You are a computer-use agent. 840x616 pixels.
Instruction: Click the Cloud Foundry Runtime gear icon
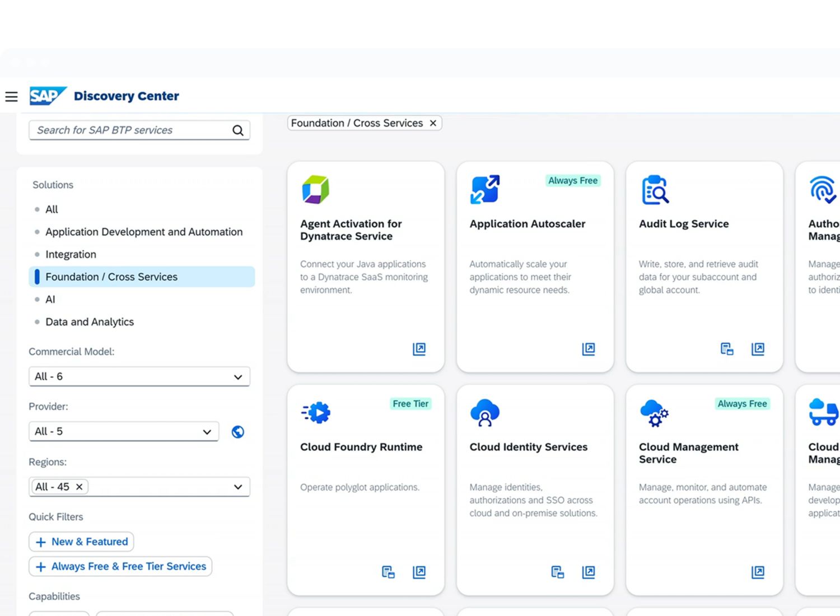tap(316, 413)
